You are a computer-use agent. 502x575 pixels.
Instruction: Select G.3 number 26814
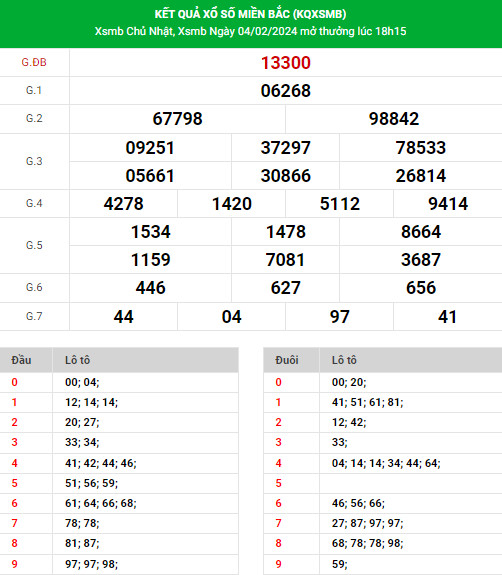point(421,176)
